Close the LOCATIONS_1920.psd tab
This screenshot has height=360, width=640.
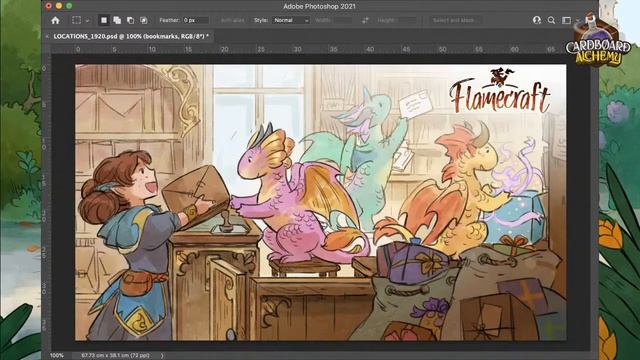point(47,36)
